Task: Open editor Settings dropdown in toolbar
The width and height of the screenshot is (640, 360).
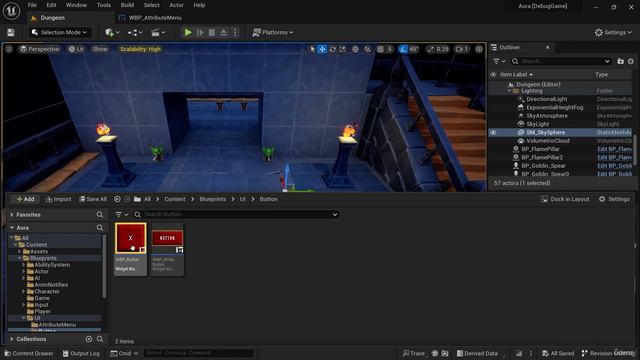Action: tap(613, 32)
